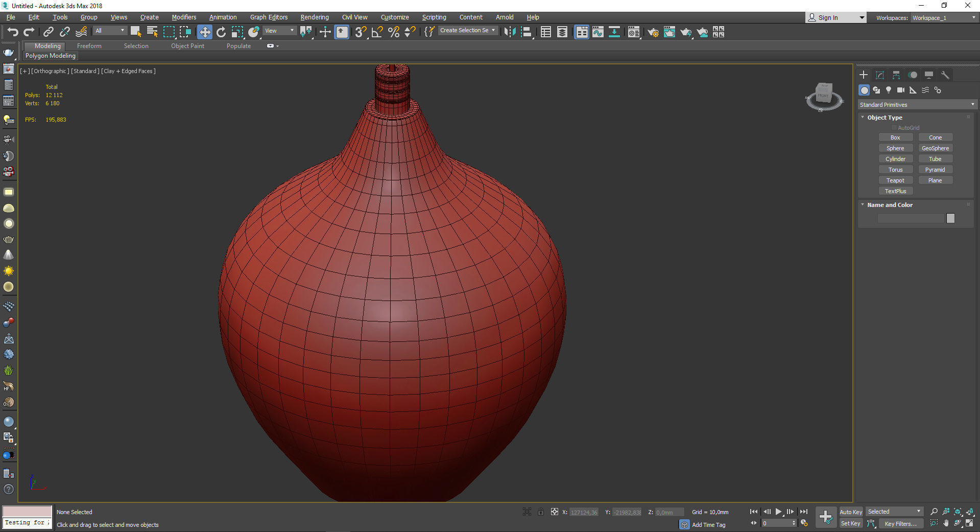
Task: Open the Scripting menu
Action: click(434, 17)
